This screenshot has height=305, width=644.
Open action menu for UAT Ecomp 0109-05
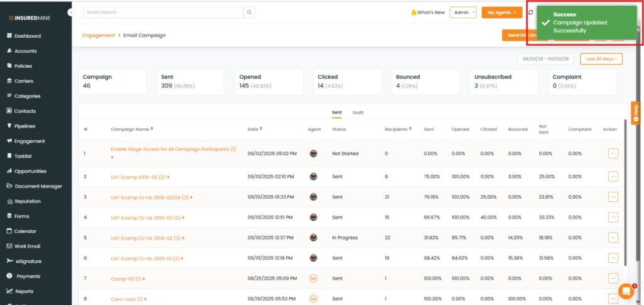pyautogui.click(x=613, y=177)
